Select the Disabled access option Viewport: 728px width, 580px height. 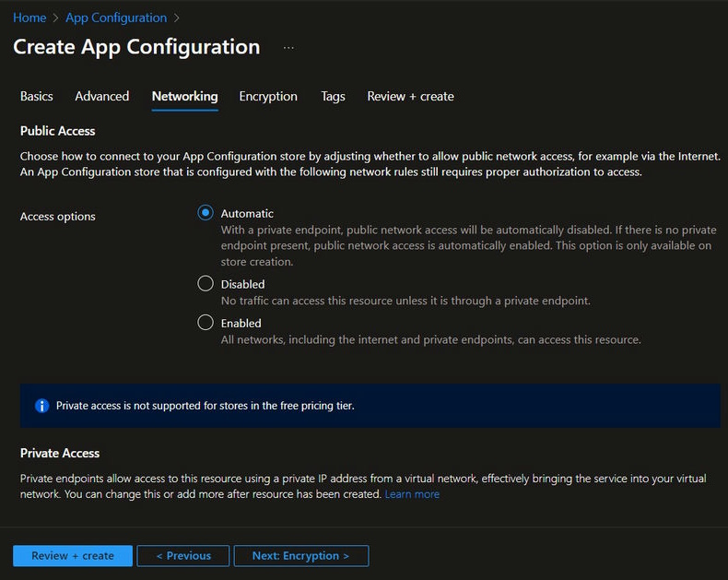(205, 284)
